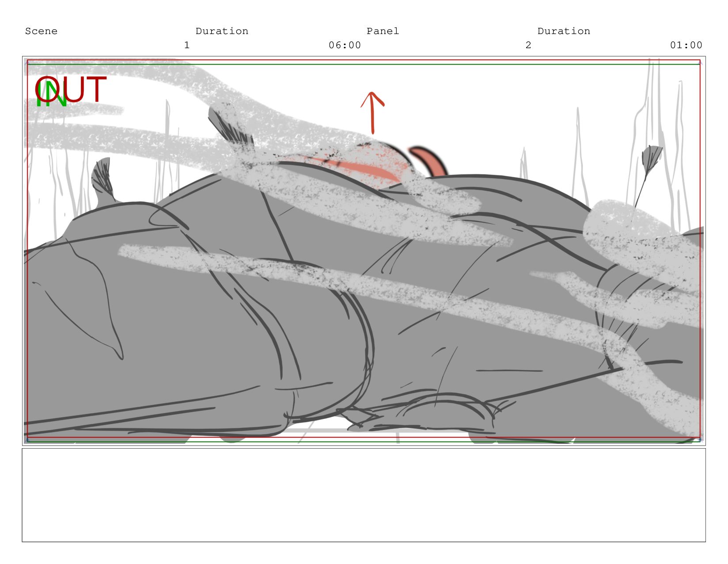Select the '06:00' duration value
728x564 pixels.
pyautogui.click(x=345, y=45)
